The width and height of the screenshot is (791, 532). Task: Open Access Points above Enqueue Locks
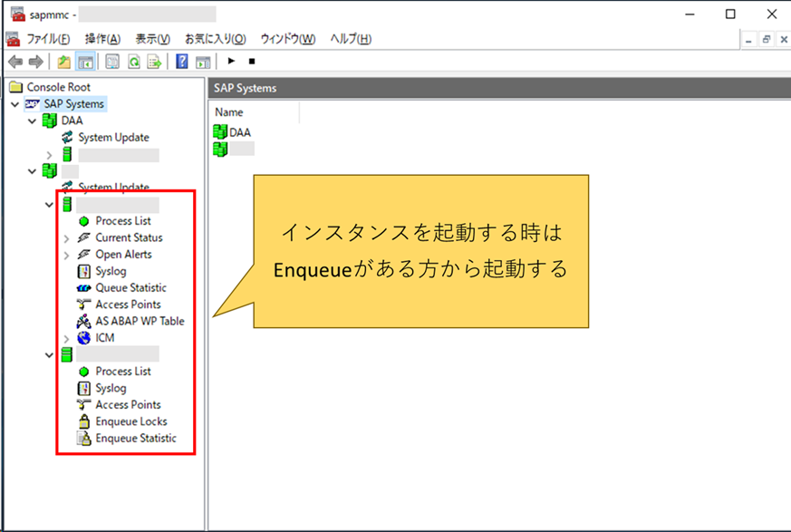pyautogui.click(x=128, y=405)
